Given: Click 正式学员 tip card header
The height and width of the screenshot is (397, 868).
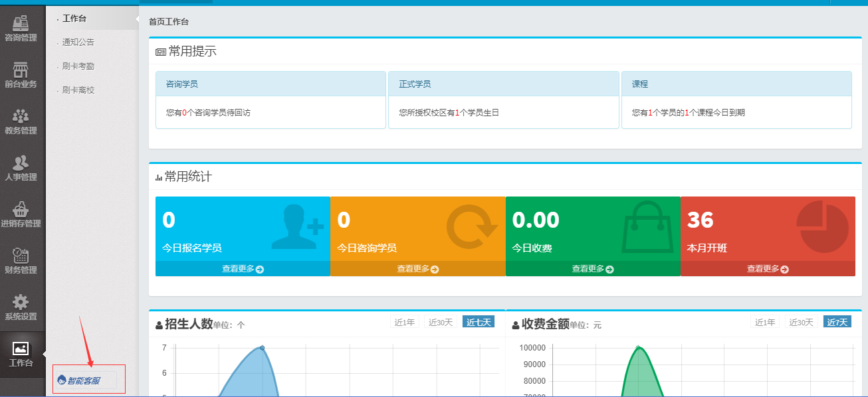Looking at the screenshot, I should (x=504, y=84).
